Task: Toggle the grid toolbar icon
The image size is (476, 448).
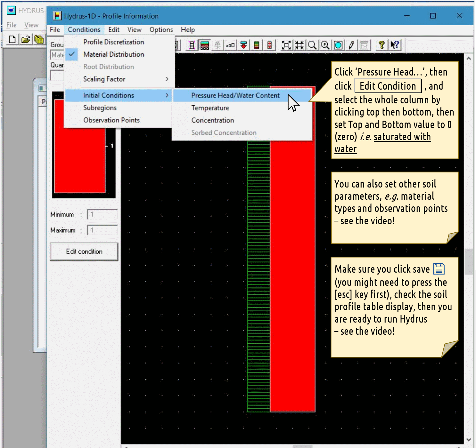Action: point(299,45)
